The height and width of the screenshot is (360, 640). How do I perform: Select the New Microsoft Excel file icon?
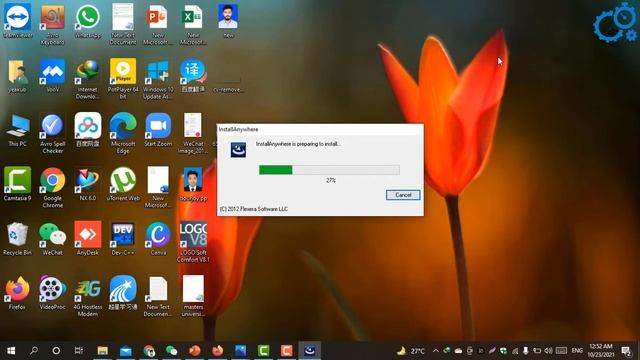pos(193,24)
